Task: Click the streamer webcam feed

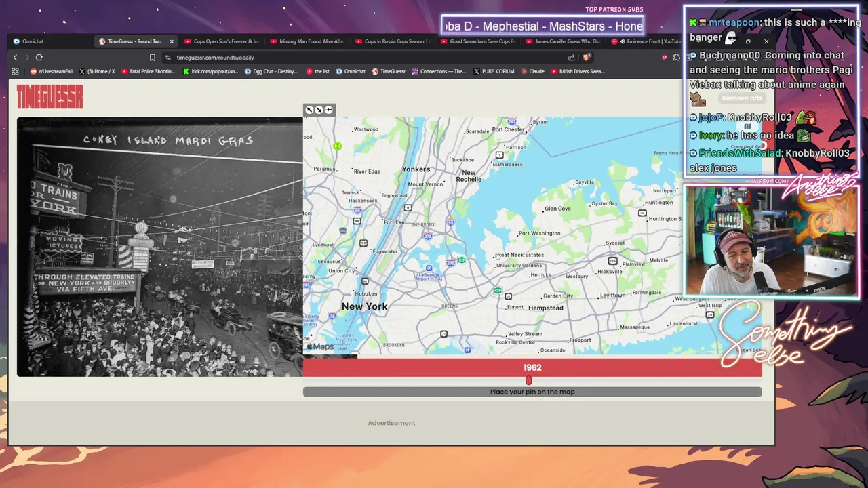Action: [x=772, y=241]
